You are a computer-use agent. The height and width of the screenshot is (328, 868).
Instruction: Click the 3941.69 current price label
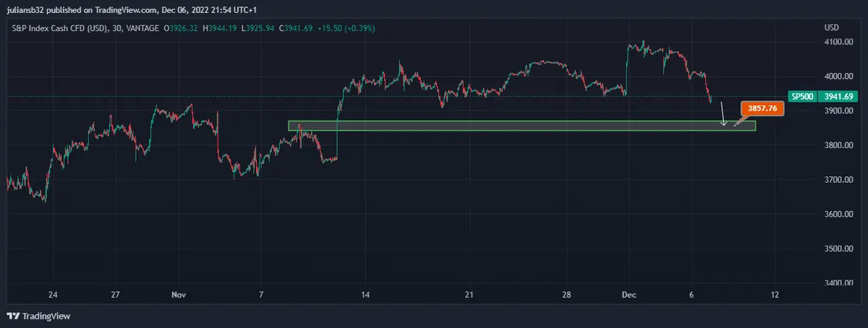coord(839,97)
